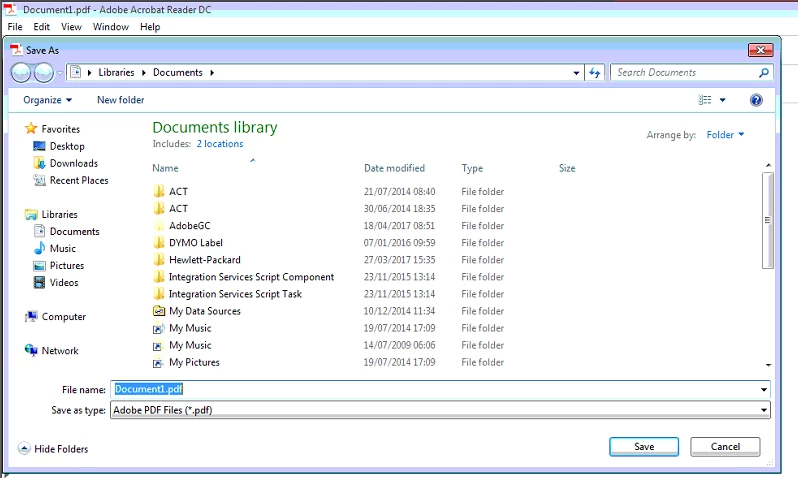Click the New folder button

(121, 100)
